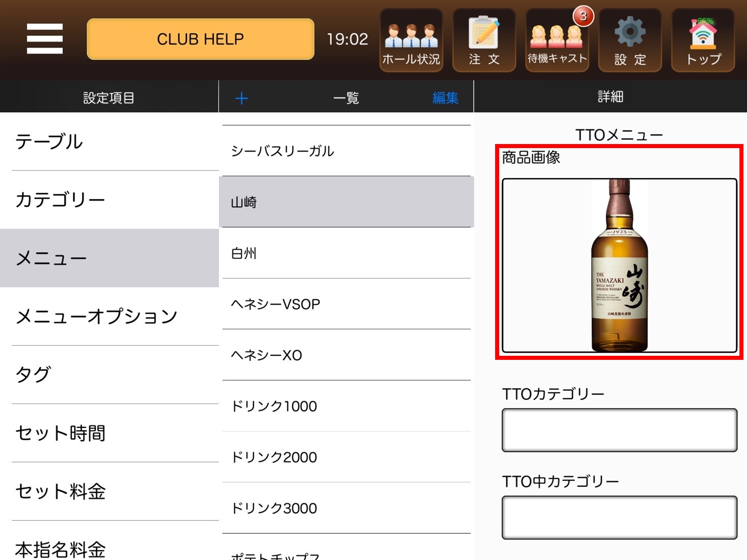
Task: Tap the Yamazaki bottle product image
Action: point(619,265)
